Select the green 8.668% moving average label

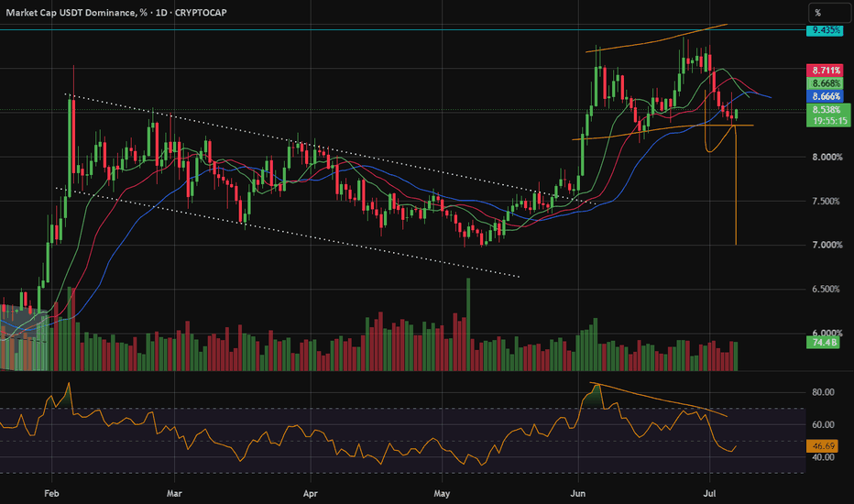825,83
